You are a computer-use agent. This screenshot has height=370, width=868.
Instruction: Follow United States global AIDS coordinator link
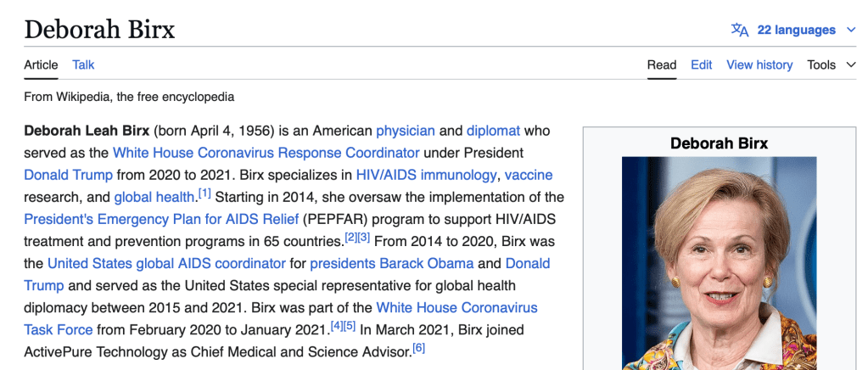tap(166, 263)
